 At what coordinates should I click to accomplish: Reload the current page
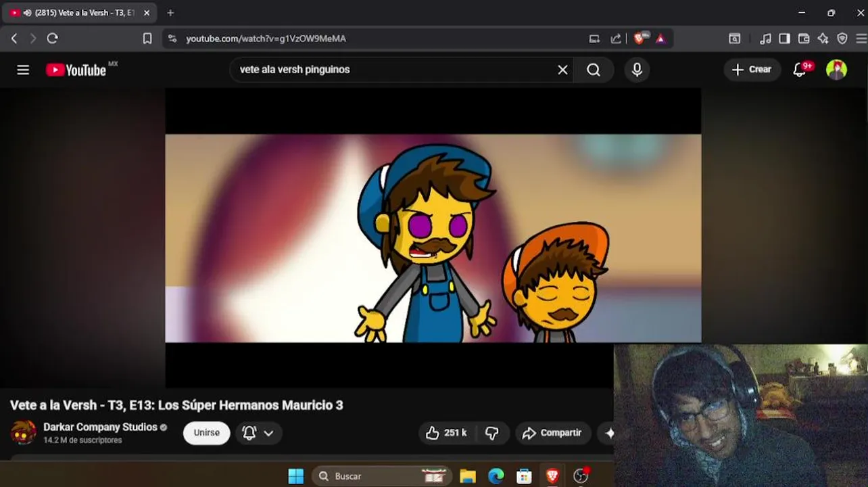(52, 39)
